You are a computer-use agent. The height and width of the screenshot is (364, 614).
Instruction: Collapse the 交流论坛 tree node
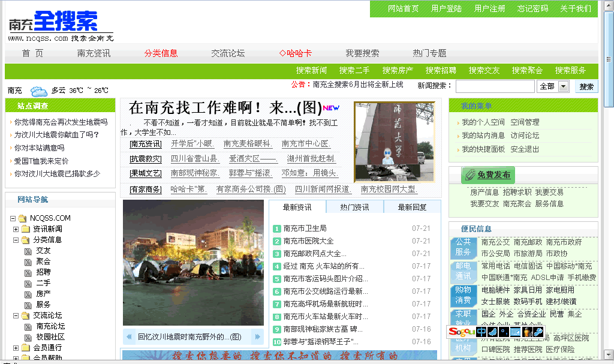(x=16, y=315)
